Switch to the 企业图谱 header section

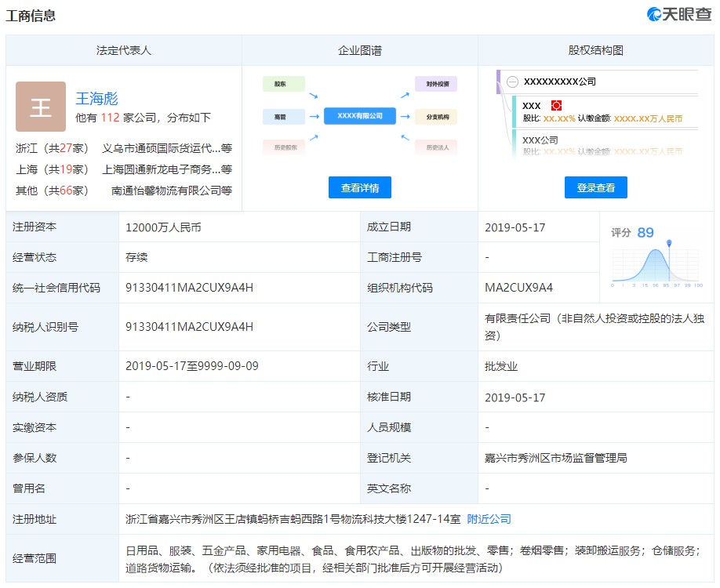point(359,49)
